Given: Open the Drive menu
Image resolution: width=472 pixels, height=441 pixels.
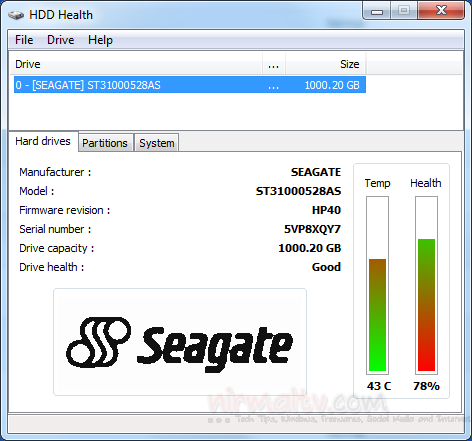Looking at the screenshot, I should click(x=61, y=40).
